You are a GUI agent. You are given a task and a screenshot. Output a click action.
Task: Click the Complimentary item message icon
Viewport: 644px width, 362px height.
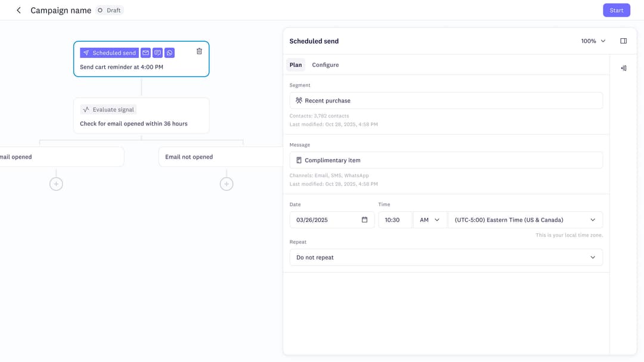click(x=298, y=160)
